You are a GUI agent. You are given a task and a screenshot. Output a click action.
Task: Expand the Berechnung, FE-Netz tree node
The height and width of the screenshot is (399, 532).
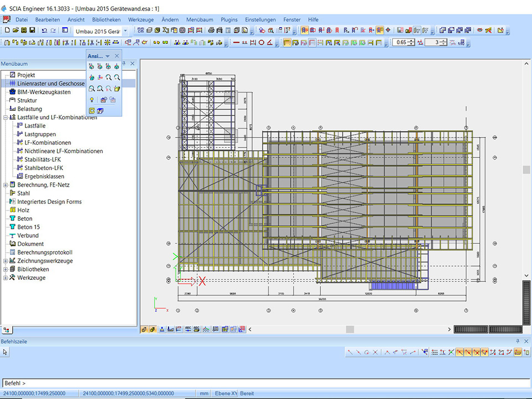[x=6, y=185]
